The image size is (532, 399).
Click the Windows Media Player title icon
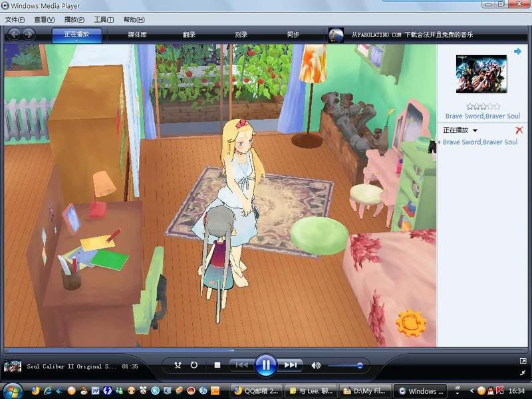[x=5, y=5]
